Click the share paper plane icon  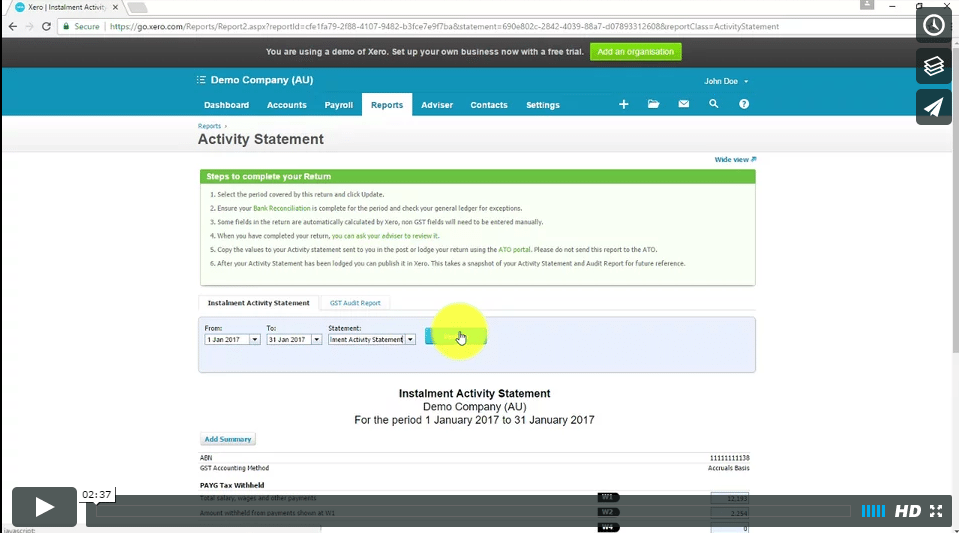pyautogui.click(x=933, y=107)
